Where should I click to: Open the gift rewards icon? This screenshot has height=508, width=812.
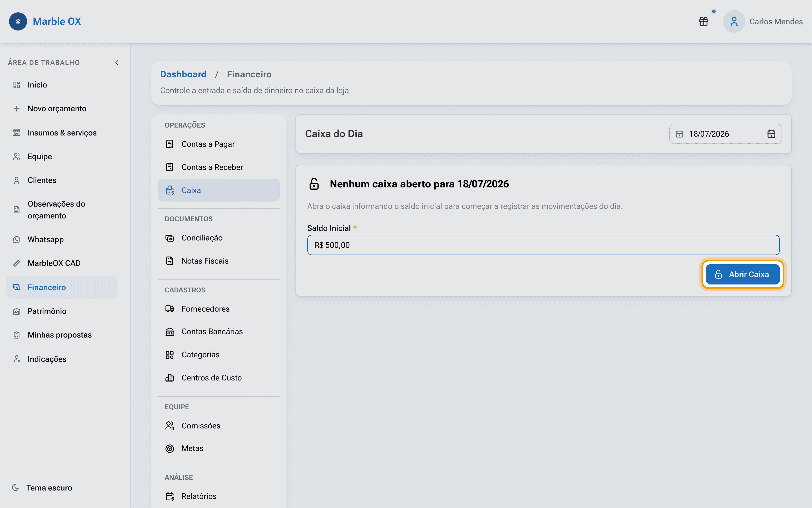704,21
